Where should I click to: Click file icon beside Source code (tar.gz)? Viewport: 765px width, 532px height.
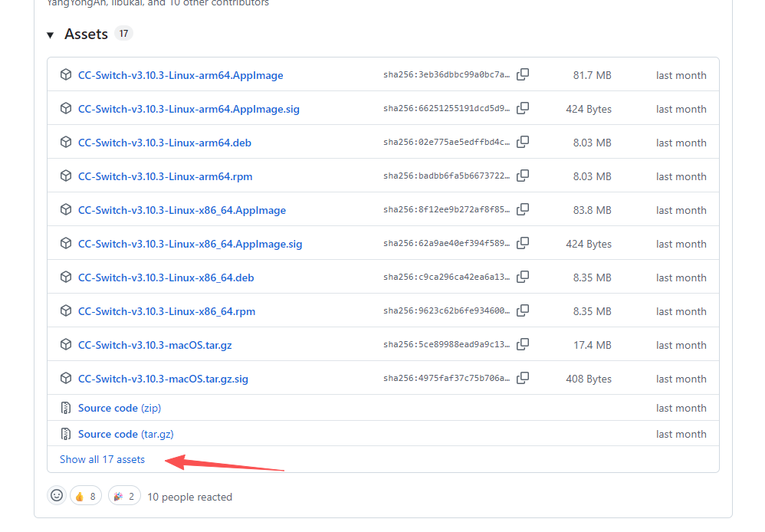tap(66, 433)
